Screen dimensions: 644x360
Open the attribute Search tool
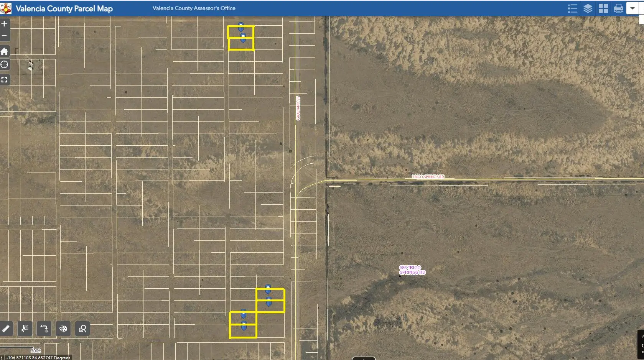click(82, 329)
